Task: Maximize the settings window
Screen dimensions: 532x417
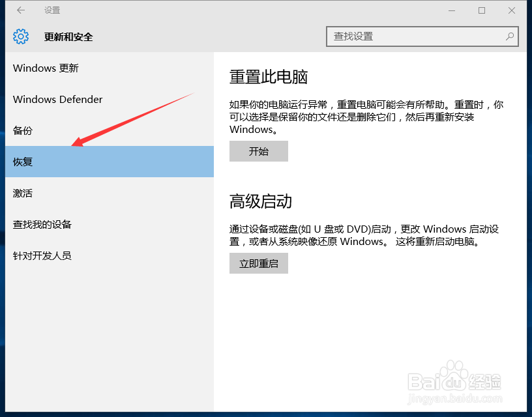Action: coord(481,10)
